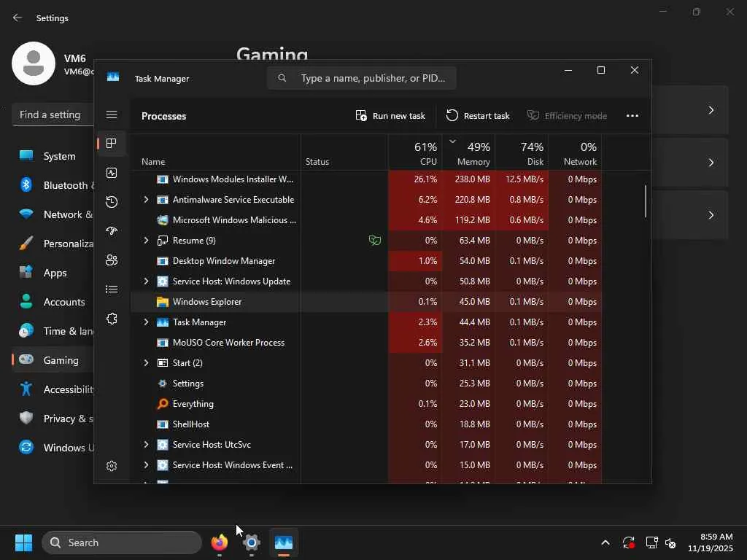The width and height of the screenshot is (747, 560).
Task: Click the Everything process search icon
Action: 163,404
